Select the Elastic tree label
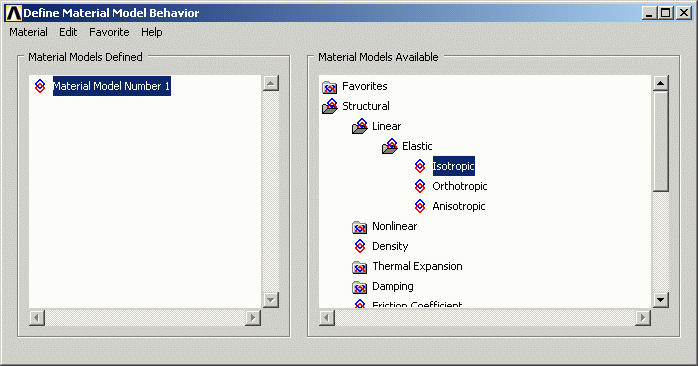This screenshot has width=698, height=366. pyautogui.click(x=417, y=146)
